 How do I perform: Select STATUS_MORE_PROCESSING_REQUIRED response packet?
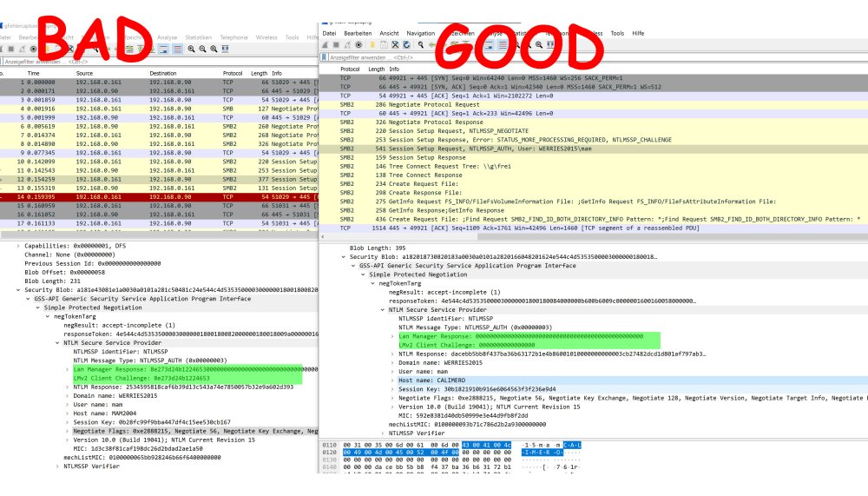[x=594, y=140]
